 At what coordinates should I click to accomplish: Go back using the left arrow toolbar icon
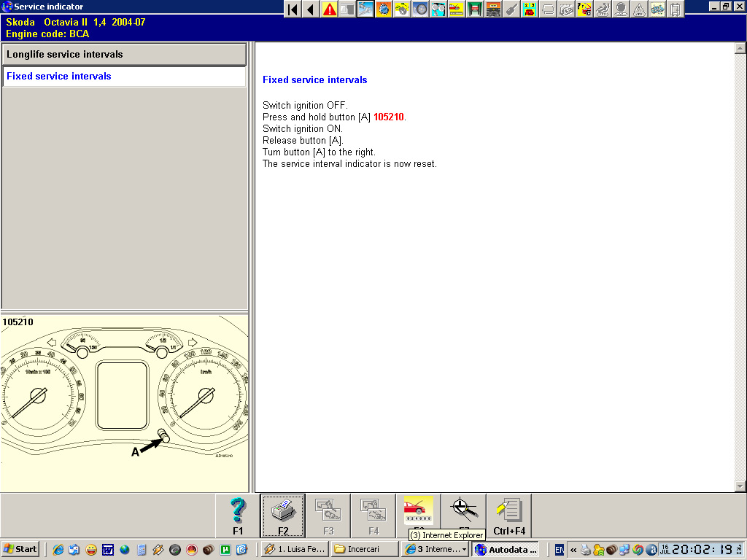[311, 9]
